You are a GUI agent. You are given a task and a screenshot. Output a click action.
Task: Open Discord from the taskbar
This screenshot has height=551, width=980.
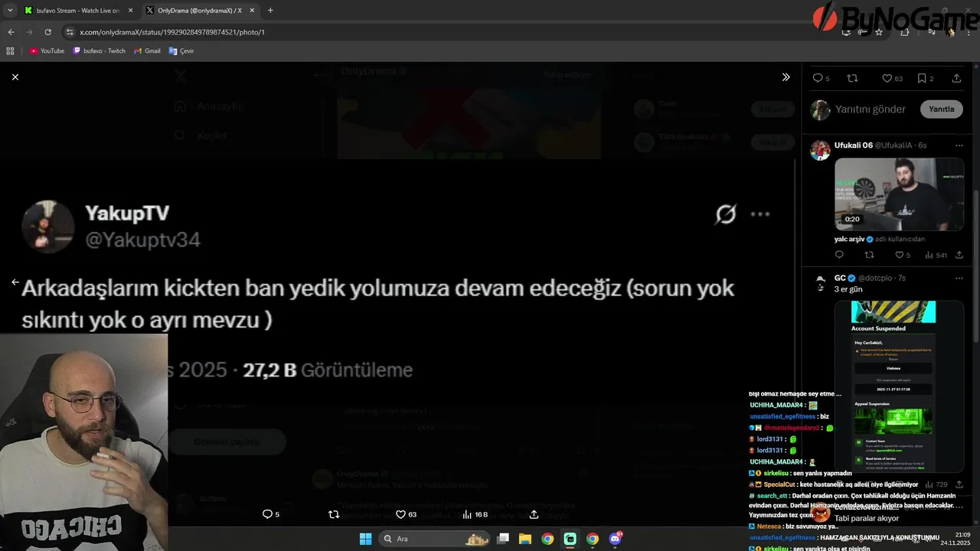click(x=615, y=539)
